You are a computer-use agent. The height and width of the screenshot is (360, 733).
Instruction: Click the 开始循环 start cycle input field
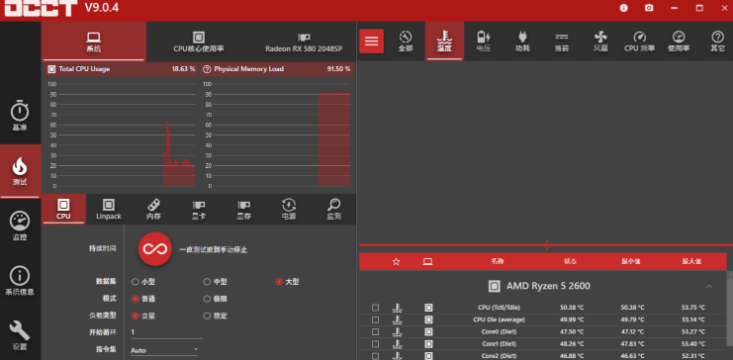pos(166,332)
